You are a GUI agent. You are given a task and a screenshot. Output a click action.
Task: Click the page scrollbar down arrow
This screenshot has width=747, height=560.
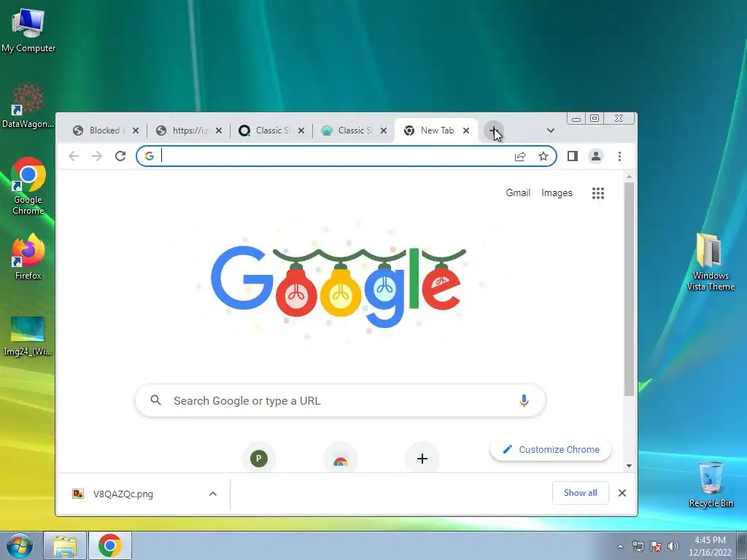click(x=629, y=466)
